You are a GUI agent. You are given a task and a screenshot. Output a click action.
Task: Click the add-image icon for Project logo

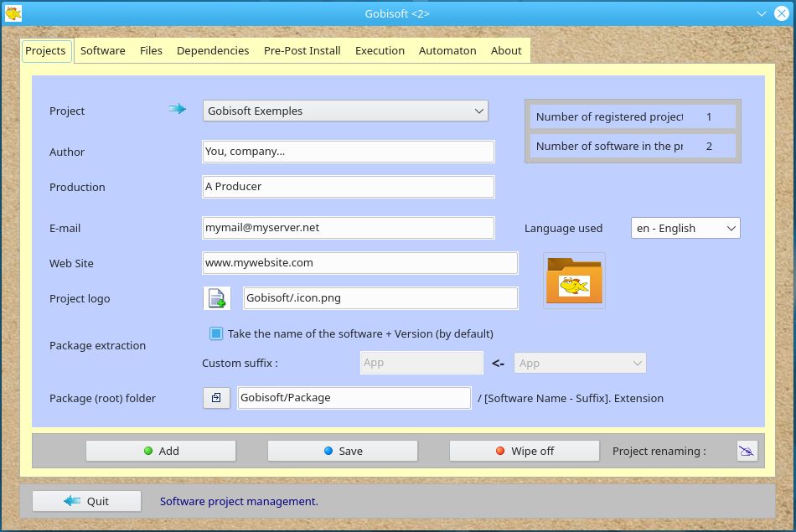[217, 297]
